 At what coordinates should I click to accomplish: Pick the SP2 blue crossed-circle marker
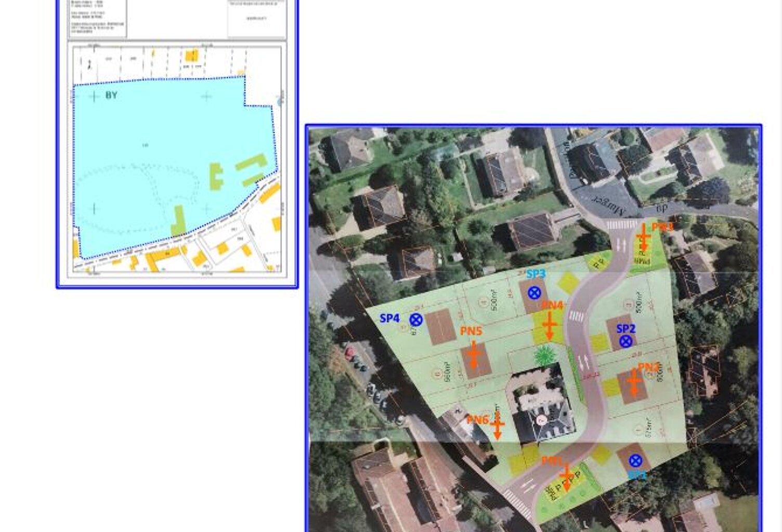point(626,341)
